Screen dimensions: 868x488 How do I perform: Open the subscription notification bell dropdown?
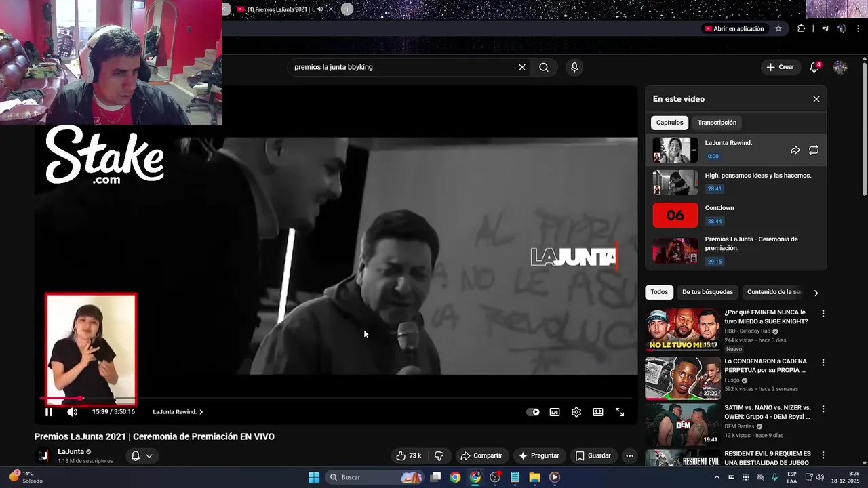(142, 455)
